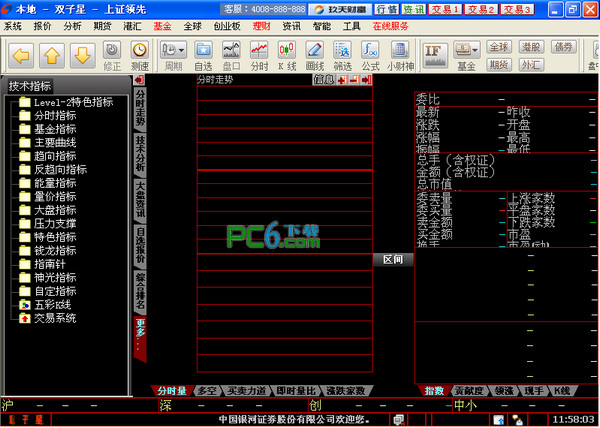Open the 分时 intraday chart icon

pos(259,51)
